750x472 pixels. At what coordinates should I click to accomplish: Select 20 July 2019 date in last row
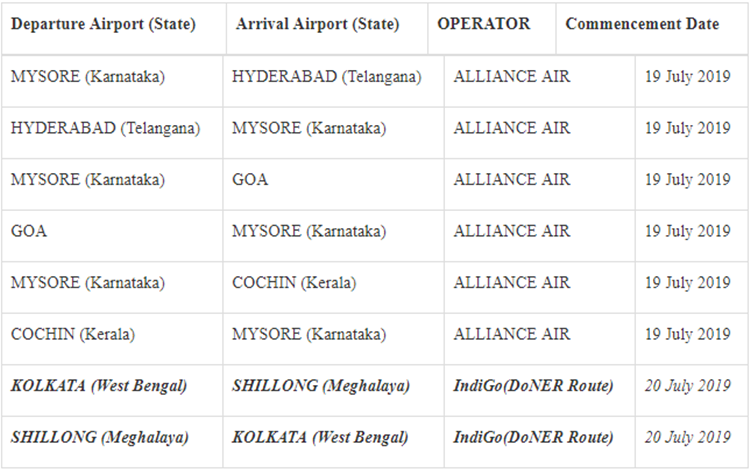pyautogui.click(x=687, y=438)
